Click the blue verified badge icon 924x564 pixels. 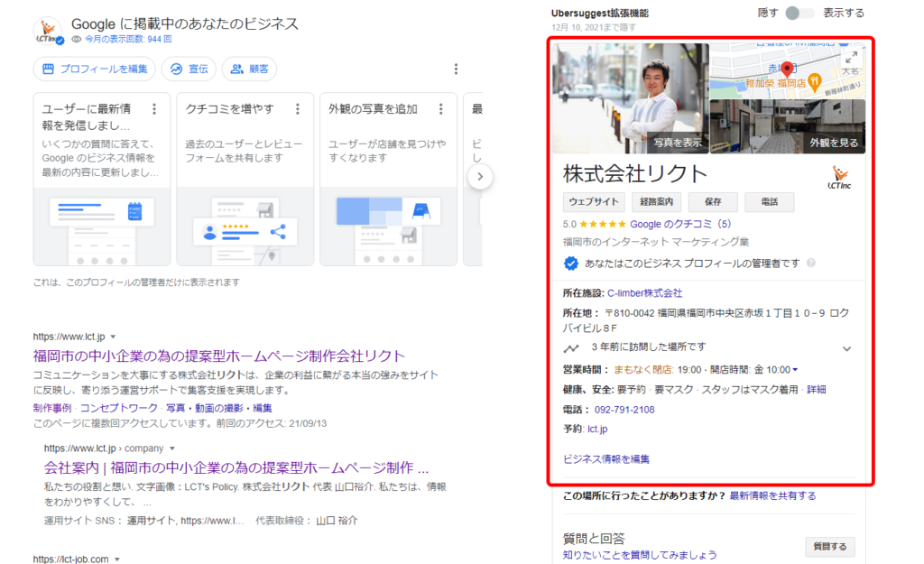pos(570,264)
